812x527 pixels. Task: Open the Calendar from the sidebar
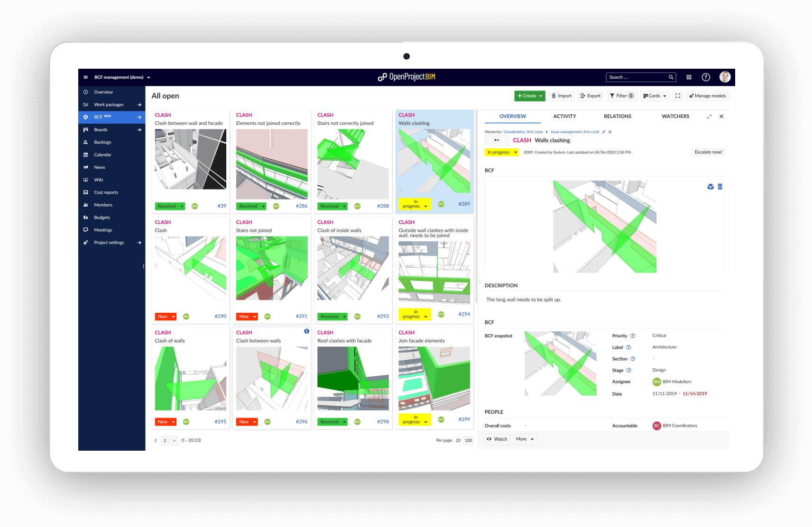(101, 154)
